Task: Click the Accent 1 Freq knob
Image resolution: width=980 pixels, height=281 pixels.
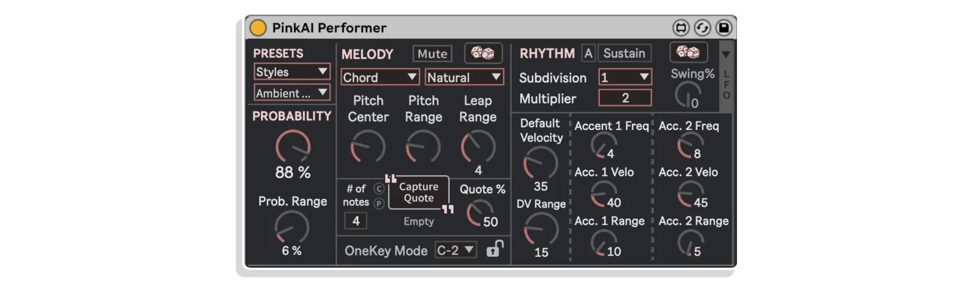Action: 604,145
